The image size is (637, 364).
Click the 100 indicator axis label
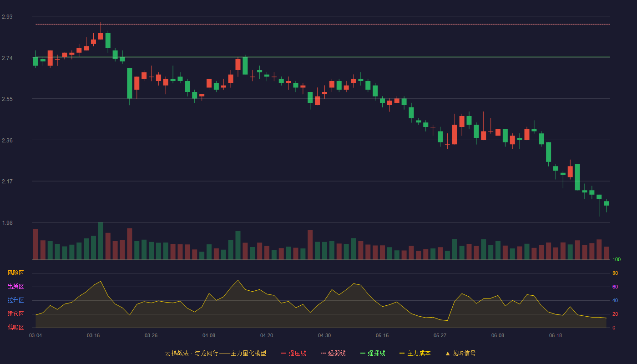coord(617,260)
